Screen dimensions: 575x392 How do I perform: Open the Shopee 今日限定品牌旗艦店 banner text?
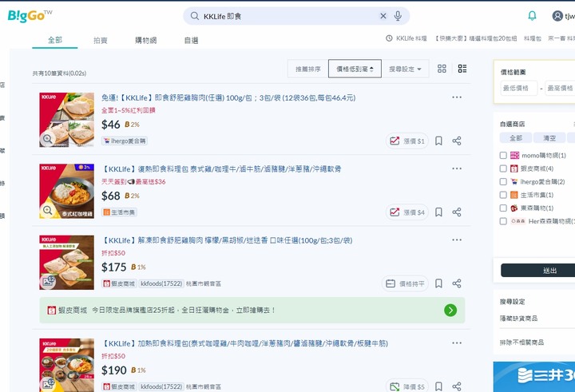[x=184, y=311]
